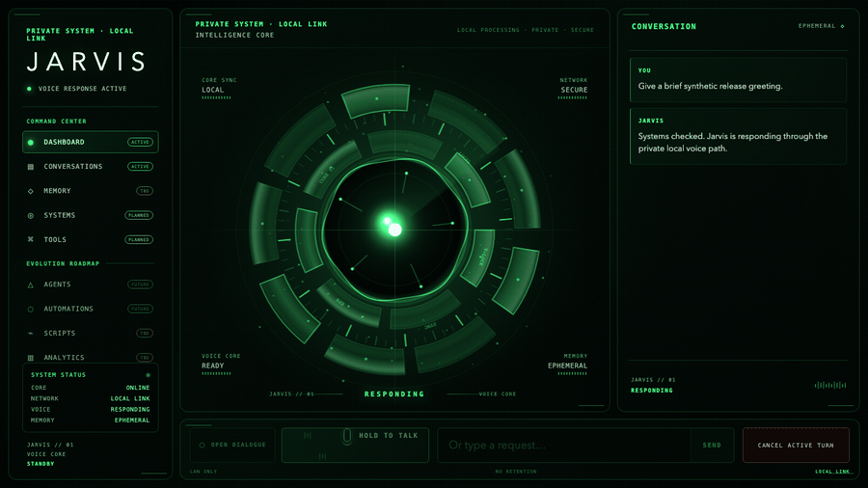Focus the 'Or type a request' field
Image resolution: width=868 pixels, height=488 pixels.
564,445
